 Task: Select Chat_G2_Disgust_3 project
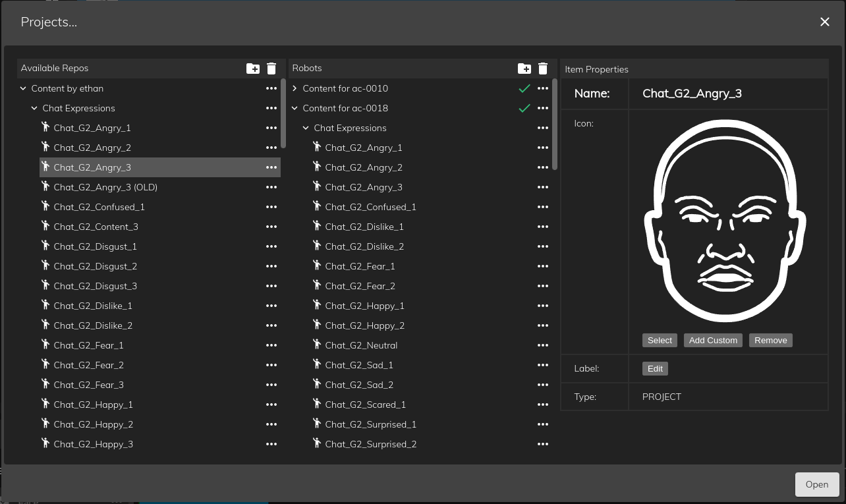tap(160, 286)
